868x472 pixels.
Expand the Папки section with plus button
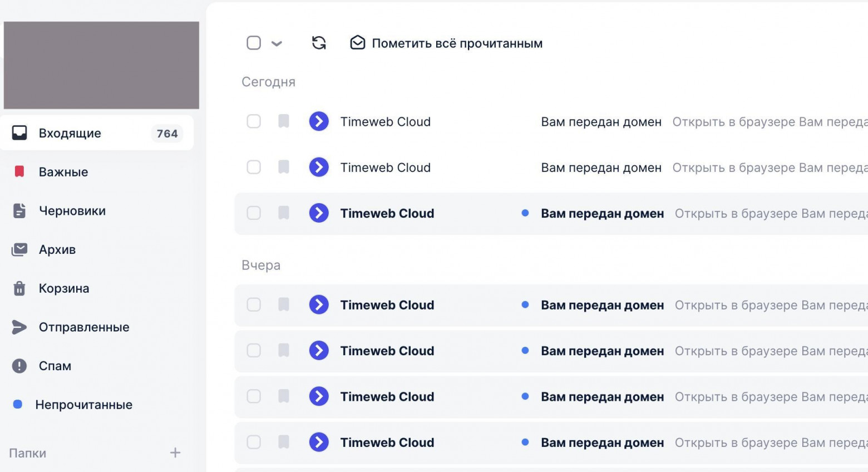pos(175,453)
